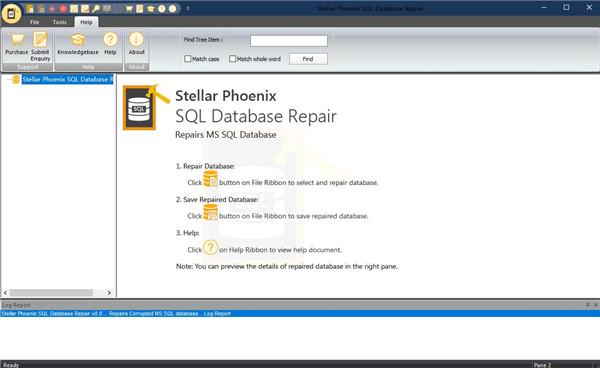
Task: Switch to the File ribbon tab
Action: [x=34, y=22]
